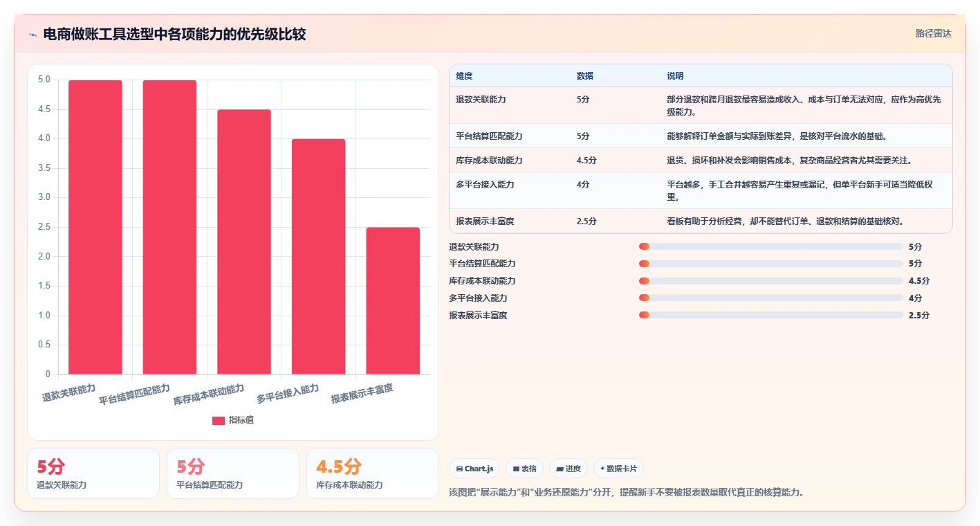Click the footer note about 展示能力
The width and height of the screenshot is (980, 526).
pyautogui.click(x=627, y=493)
